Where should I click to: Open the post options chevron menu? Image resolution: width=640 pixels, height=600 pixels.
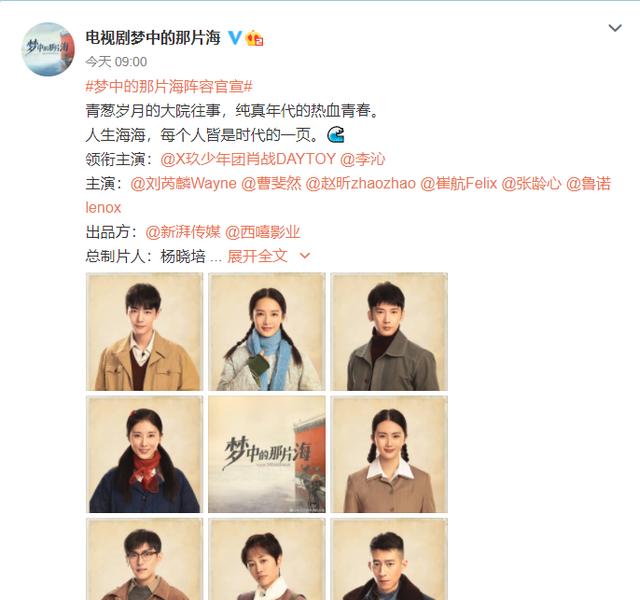[x=615, y=28]
